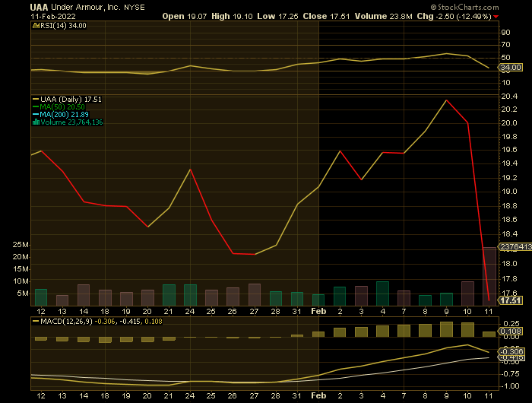Viewport: 532px width, 403px height.
Task: Click the Volume 23.8M header value
Action: pos(383,16)
